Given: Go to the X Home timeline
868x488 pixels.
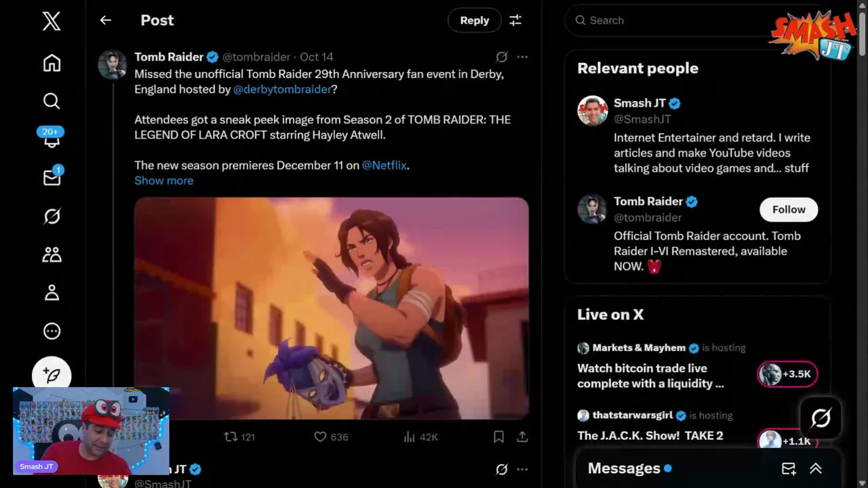Looking at the screenshot, I should (x=52, y=63).
